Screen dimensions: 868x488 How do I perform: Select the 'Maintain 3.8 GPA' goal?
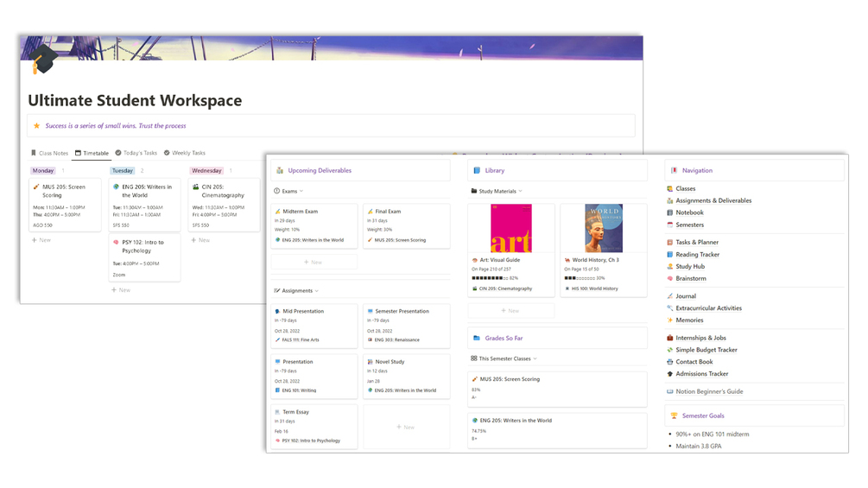(699, 446)
